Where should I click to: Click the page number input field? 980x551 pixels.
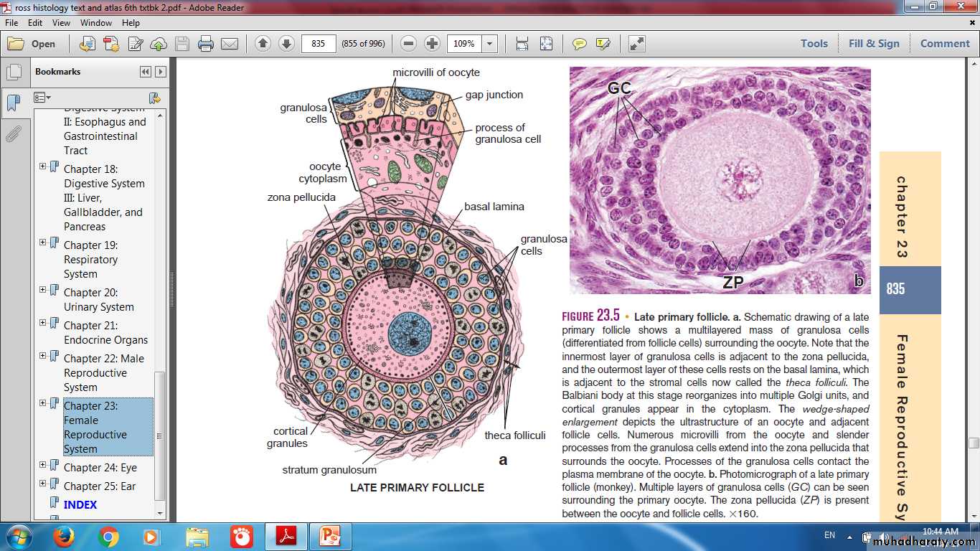[319, 44]
